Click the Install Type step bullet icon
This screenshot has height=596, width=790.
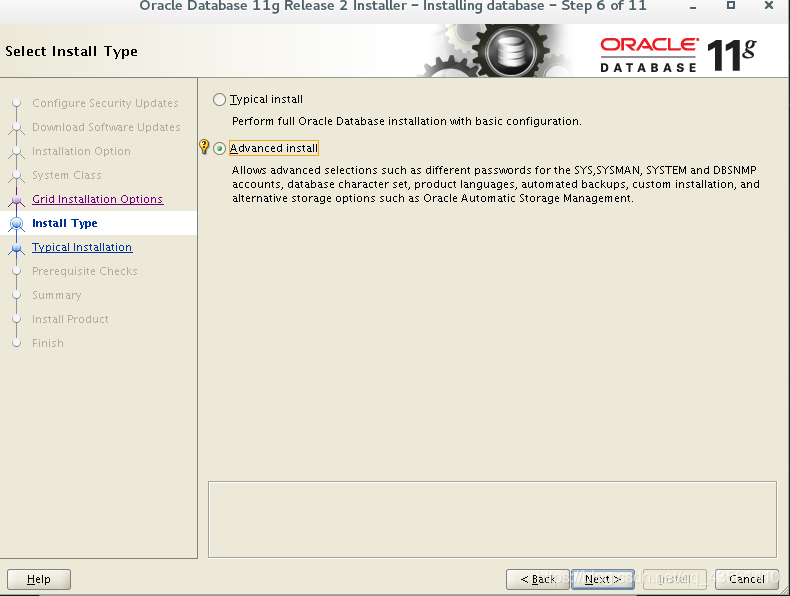point(17,223)
